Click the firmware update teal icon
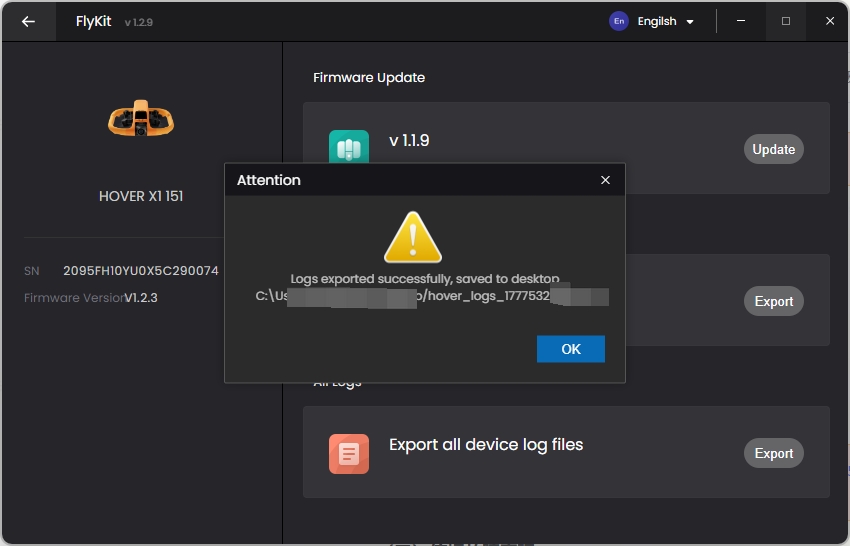 tap(349, 147)
